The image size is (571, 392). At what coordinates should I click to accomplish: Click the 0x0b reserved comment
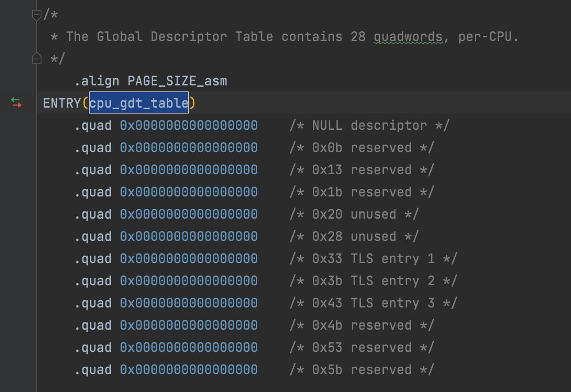[x=362, y=148]
